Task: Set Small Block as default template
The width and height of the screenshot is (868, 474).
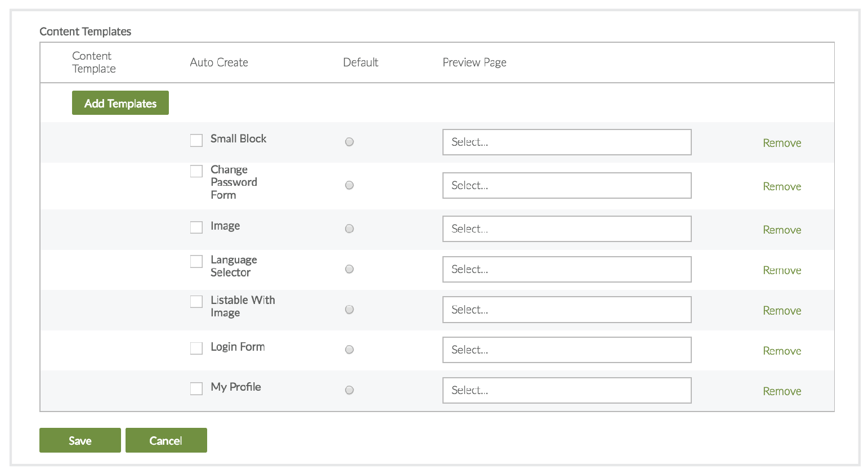Action: tap(350, 142)
